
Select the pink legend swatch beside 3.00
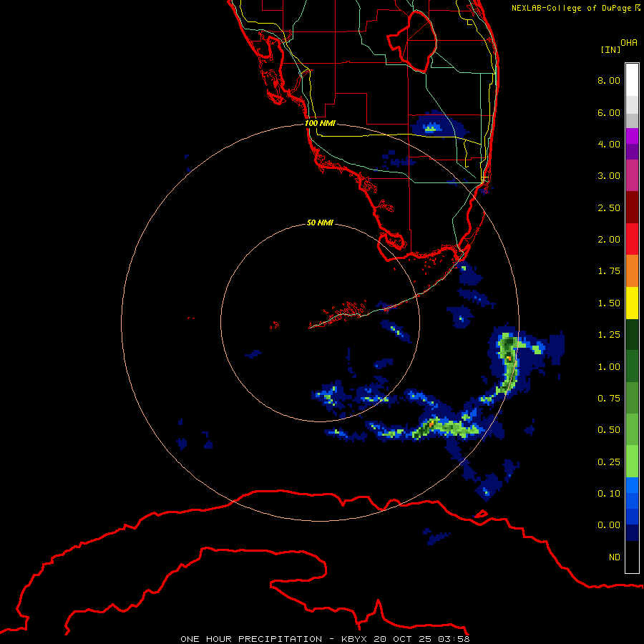(x=632, y=175)
